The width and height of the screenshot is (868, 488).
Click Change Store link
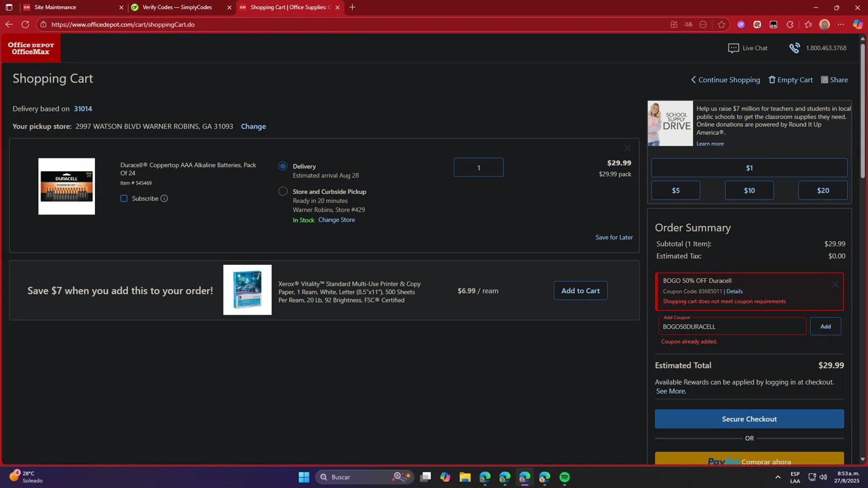(337, 220)
